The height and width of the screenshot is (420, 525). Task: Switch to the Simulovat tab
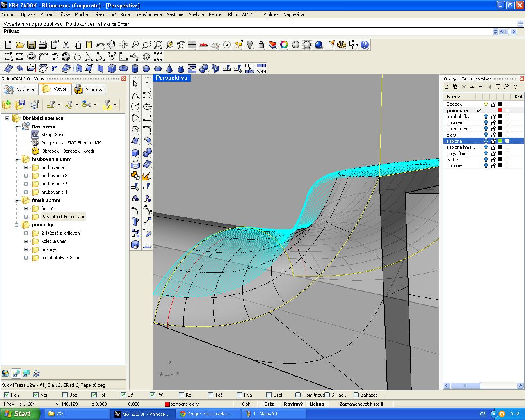[x=90, y=89]
